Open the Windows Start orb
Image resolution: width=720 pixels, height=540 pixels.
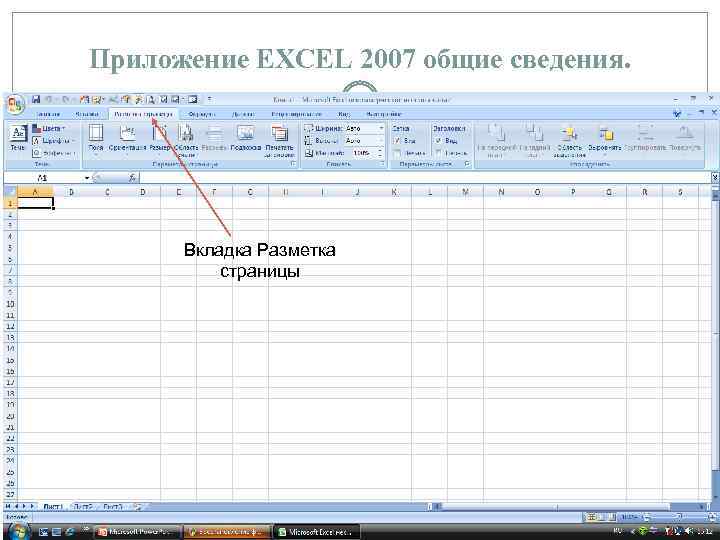(x=18, y=531)
